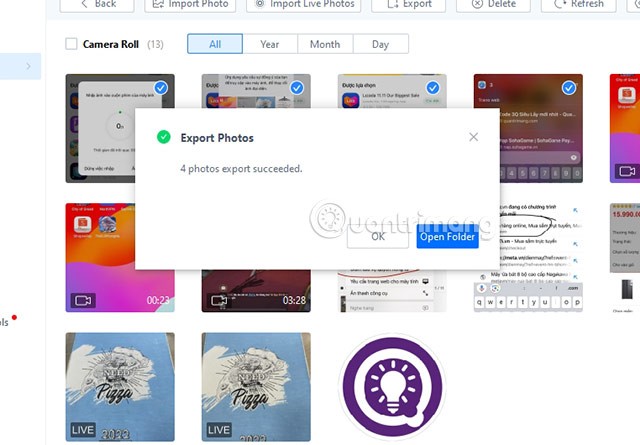Expand the left sidebar chevron
The image size is (640, 445).
coord(28,66)
